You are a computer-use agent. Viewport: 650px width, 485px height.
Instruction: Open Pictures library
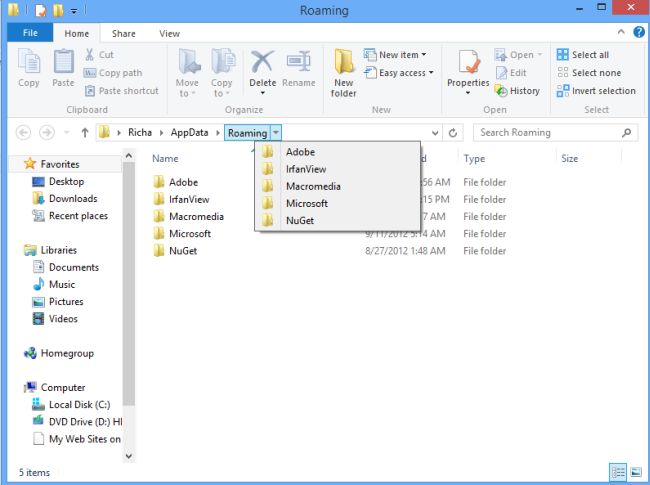58,301
